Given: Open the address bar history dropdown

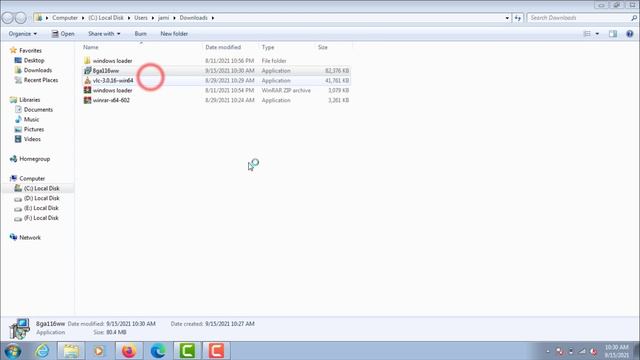Looking at the screenshot, I should [x=507, y=18].
